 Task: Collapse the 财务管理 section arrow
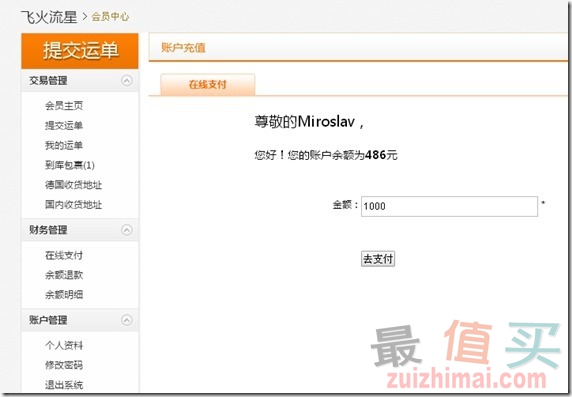coord(127,230)
